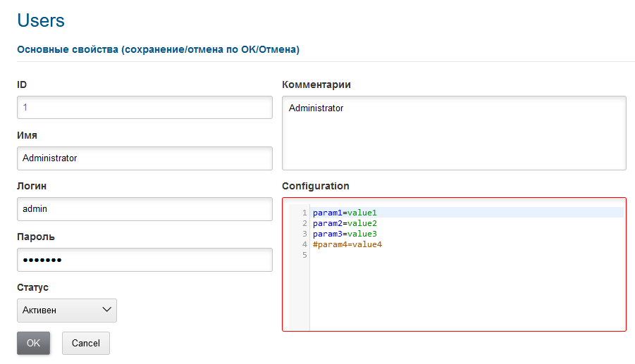Click inside the Комментарии text area

(454, 133)
